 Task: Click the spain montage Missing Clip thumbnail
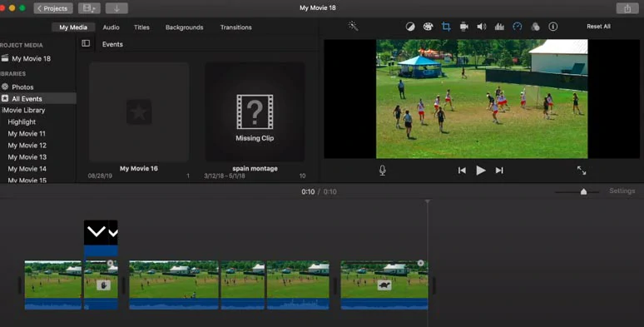coord(255,111)
